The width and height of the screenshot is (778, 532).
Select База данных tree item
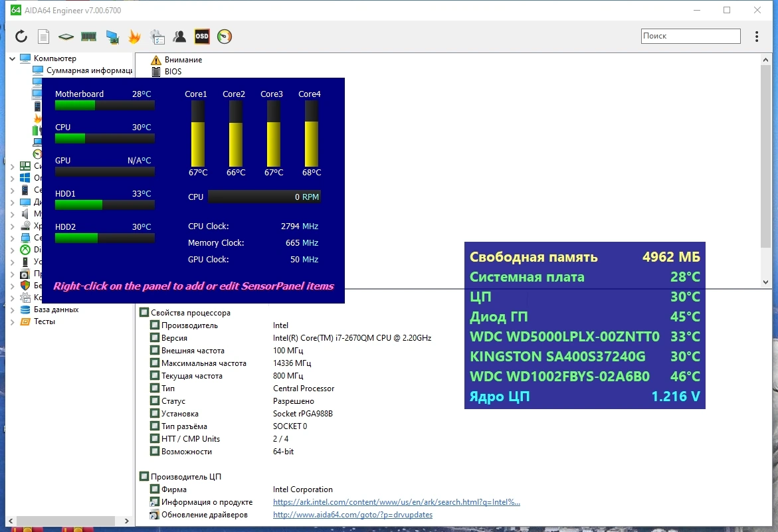pos(56,310)
